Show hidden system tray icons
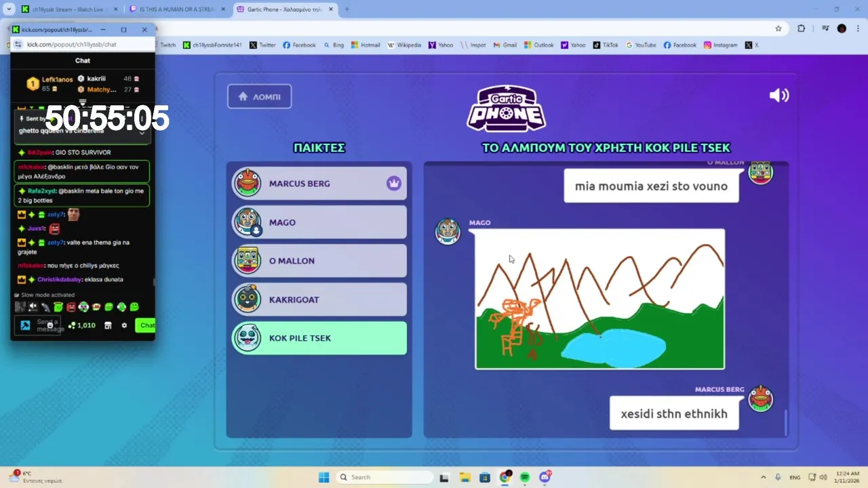The height and width of the screenshot is (488, 868). point(763,477)
